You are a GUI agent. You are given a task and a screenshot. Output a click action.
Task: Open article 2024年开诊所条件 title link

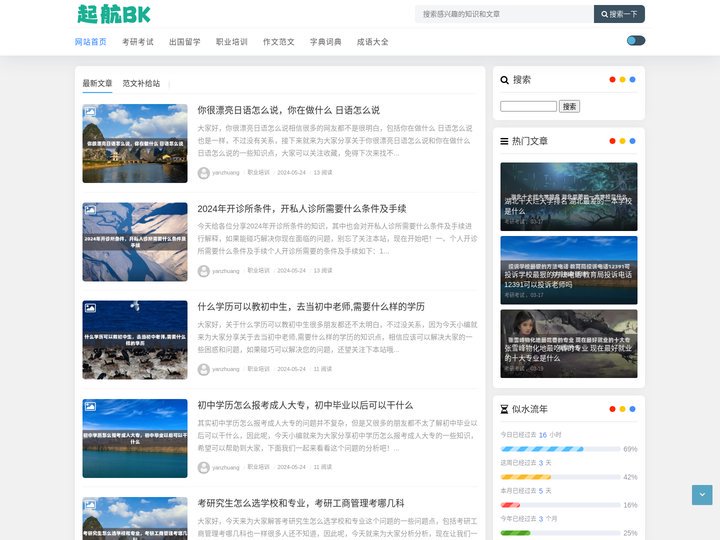coord(302,209)
